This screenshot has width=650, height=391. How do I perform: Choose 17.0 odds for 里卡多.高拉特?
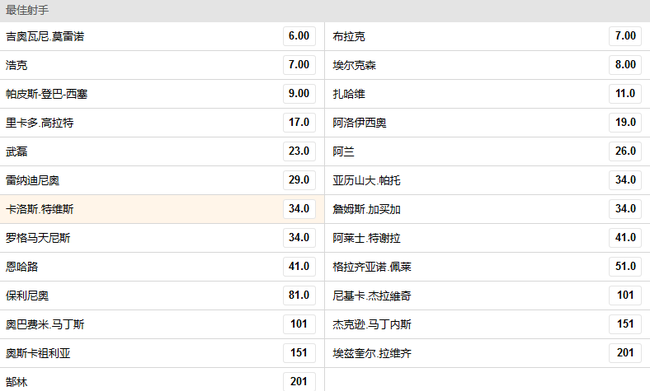pos(299,123)
